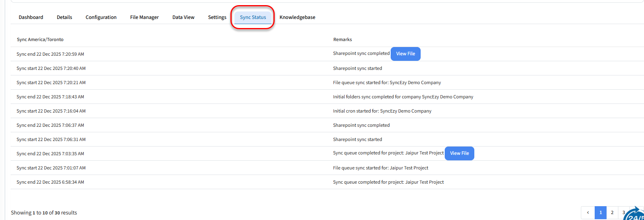Select the Sync Status tab
This screenshot has height=220, width=644.
tap(253, 17)
